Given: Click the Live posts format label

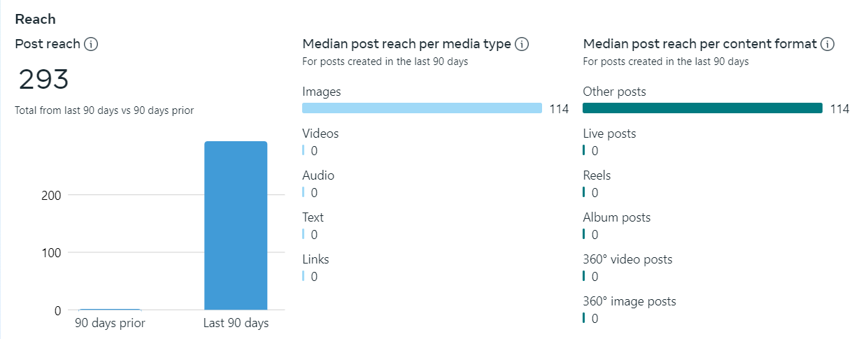Looking at the screenshot, I should pos(609,134).
